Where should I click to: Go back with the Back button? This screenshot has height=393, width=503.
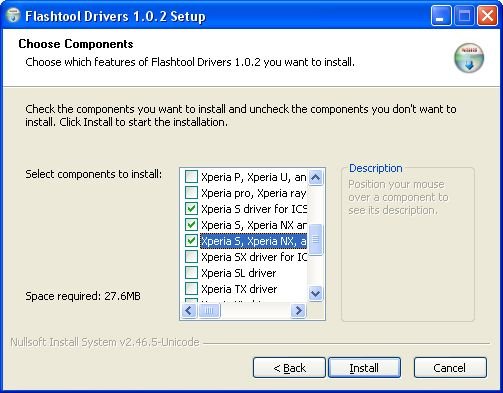[x=289, y=368]
